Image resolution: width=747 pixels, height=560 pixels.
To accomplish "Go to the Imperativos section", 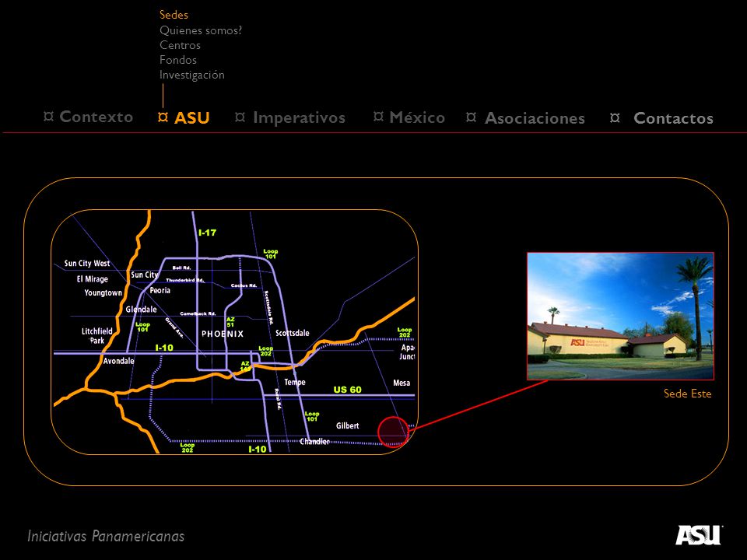I will pyautogui.click(x=299, y=117).
